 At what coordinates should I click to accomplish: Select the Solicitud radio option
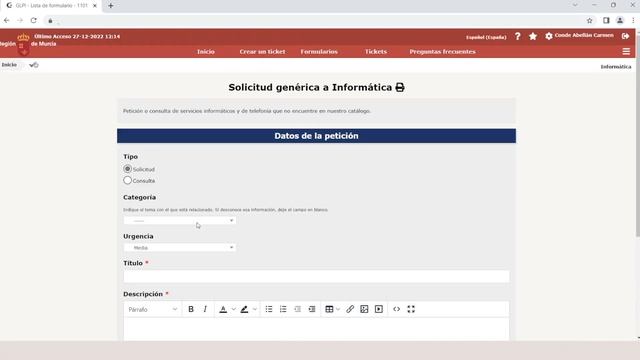click(127, 169)
